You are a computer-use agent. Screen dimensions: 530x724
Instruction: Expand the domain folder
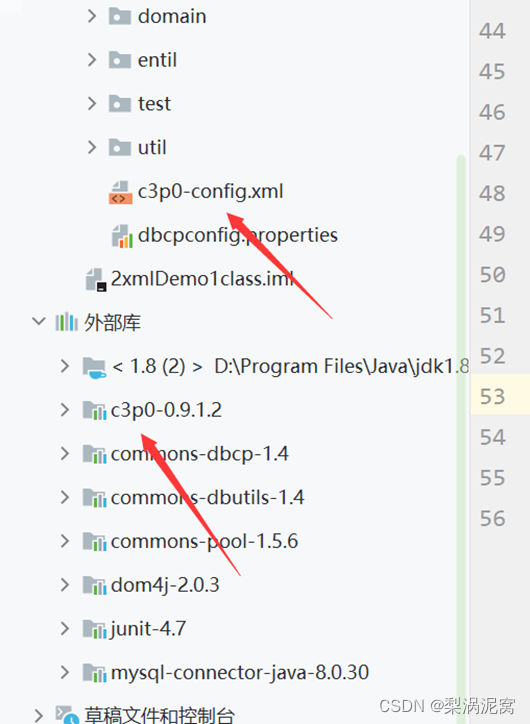tap(92, 16)
